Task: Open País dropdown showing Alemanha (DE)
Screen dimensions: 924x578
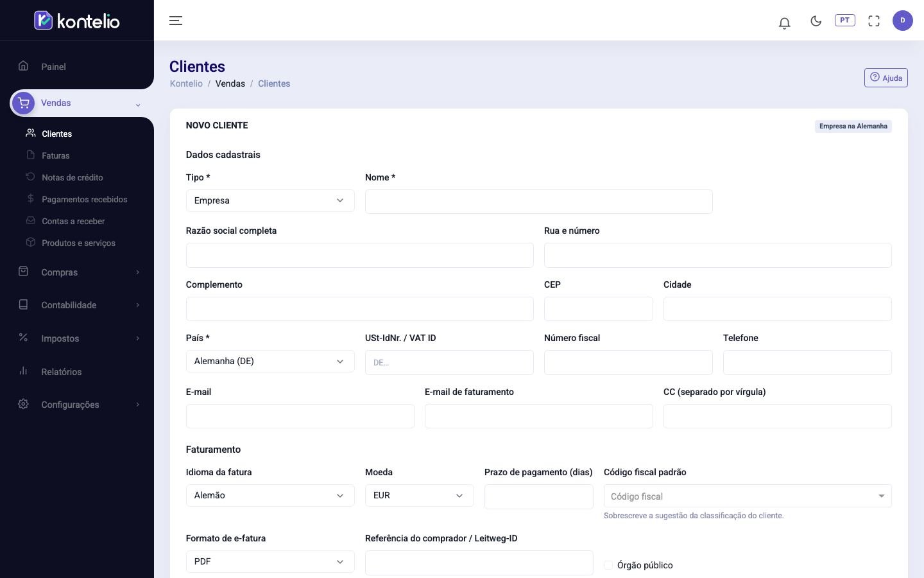Action: [270, 361]
